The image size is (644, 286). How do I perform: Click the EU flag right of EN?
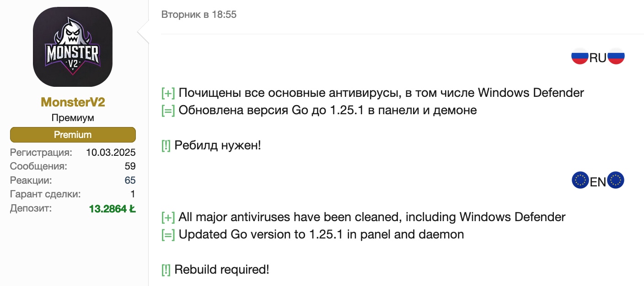coord(616,180)
